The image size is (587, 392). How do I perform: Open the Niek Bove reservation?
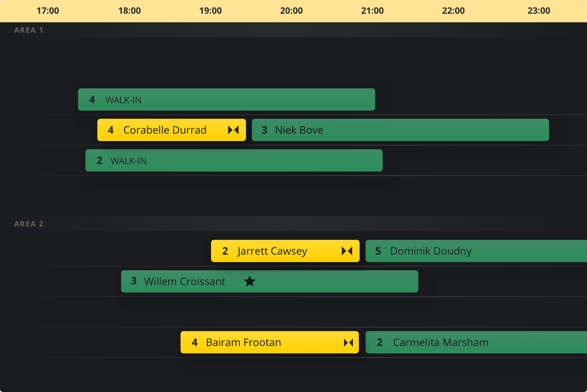click(400, 130)
